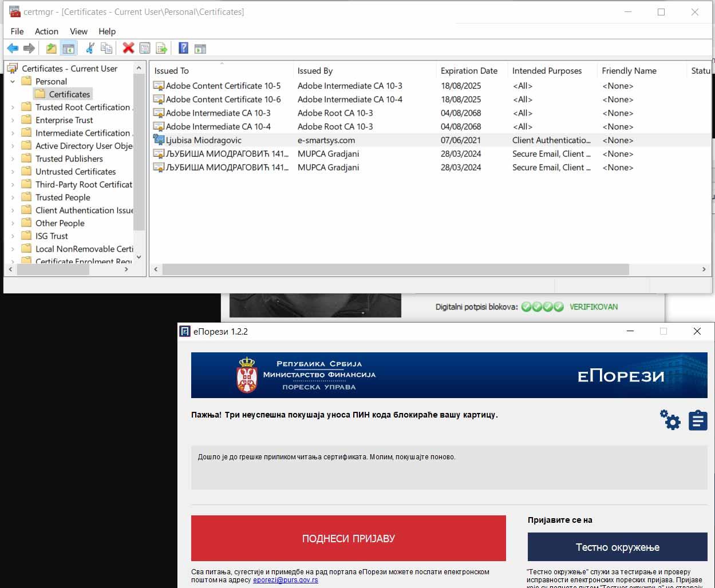
Task: Click the clipboard icon in еПорези
Action: coord(697,420)
